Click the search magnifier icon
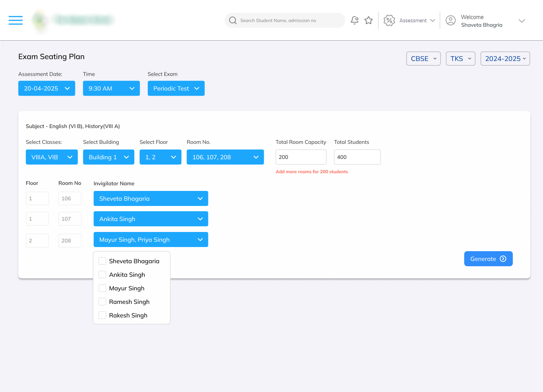Image resolution: width=543 pixels, height=392 pixels. pyautogui.click(x=233, y=20)
